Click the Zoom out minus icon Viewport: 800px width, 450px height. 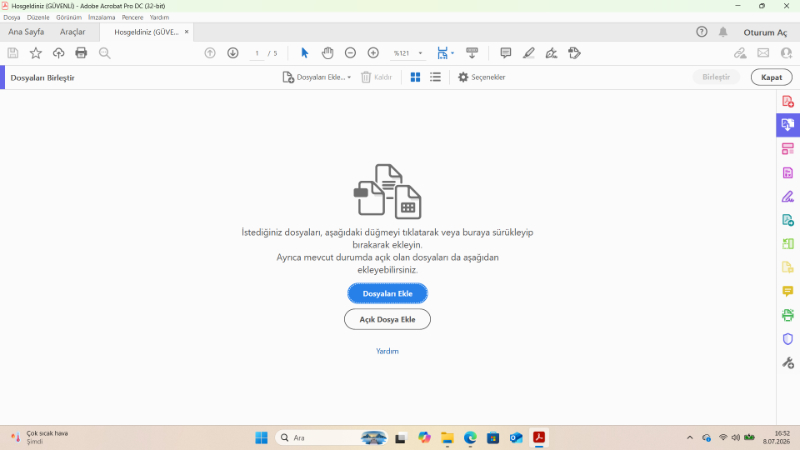(x=350, y=53)
